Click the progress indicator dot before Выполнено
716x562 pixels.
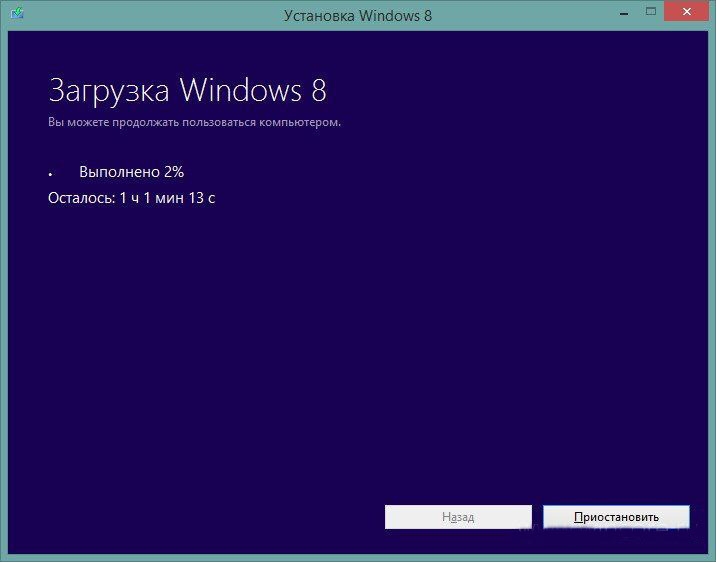(50, 174)
